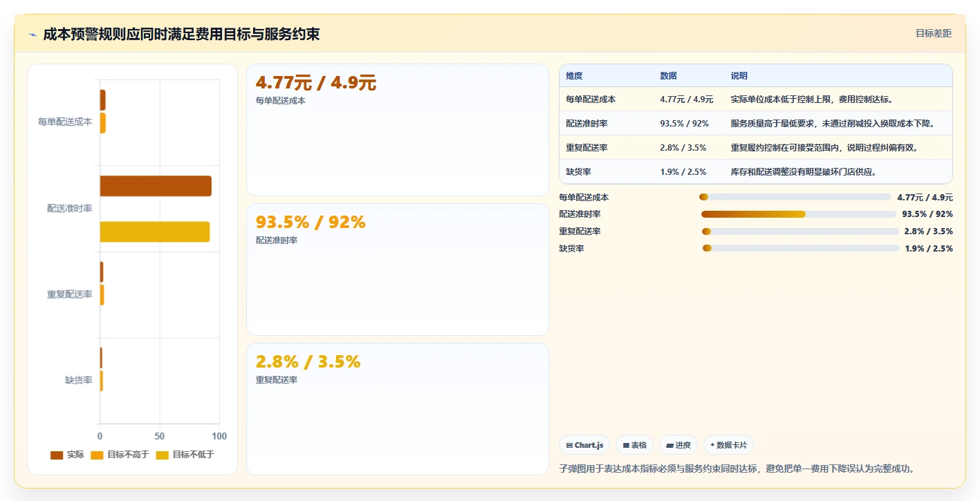Click the 重复配送率 progress bar
The height and width of the screenshot is (501, 980).
pos(800,231)
